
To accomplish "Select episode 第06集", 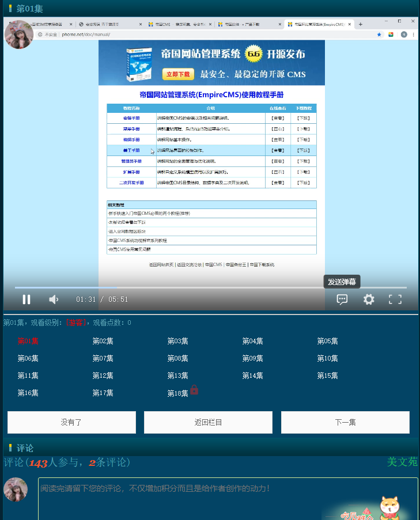I will pos(28,358).
